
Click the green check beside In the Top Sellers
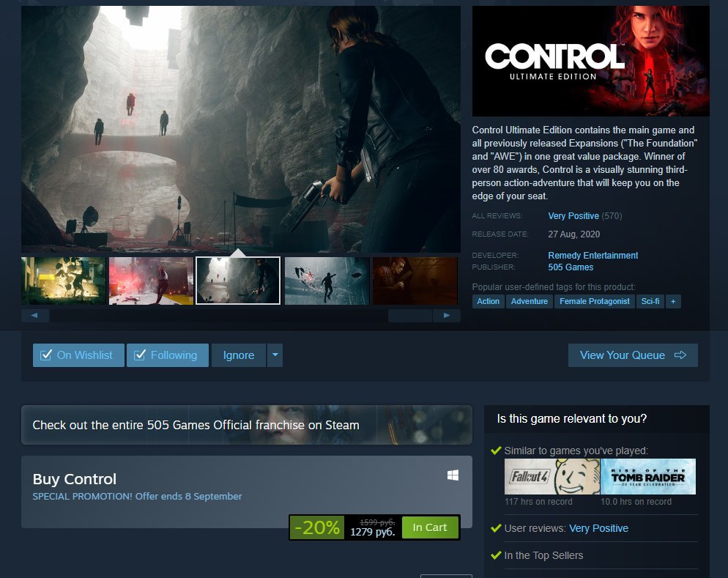(496, 555)
